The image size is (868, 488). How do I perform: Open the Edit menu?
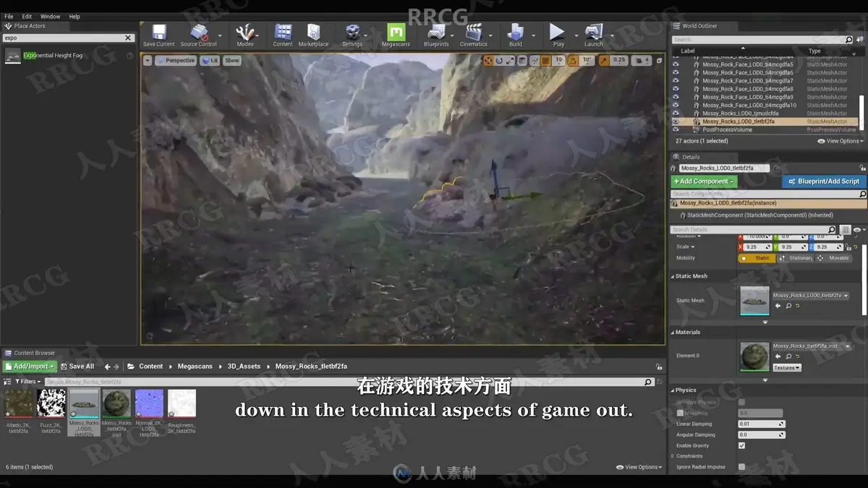27,17
